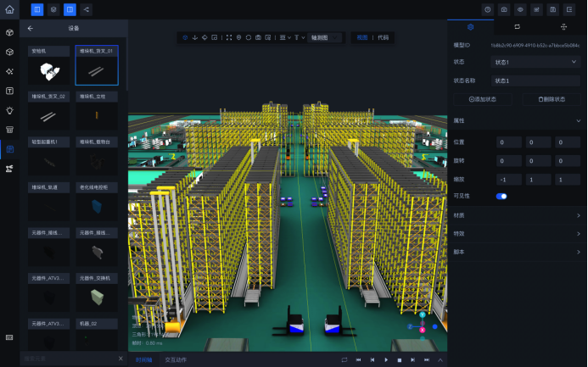The height and width of the screenshot is (367, 588).
Task: Click the 状态名称 input field
Action: (x=535, y=81)
